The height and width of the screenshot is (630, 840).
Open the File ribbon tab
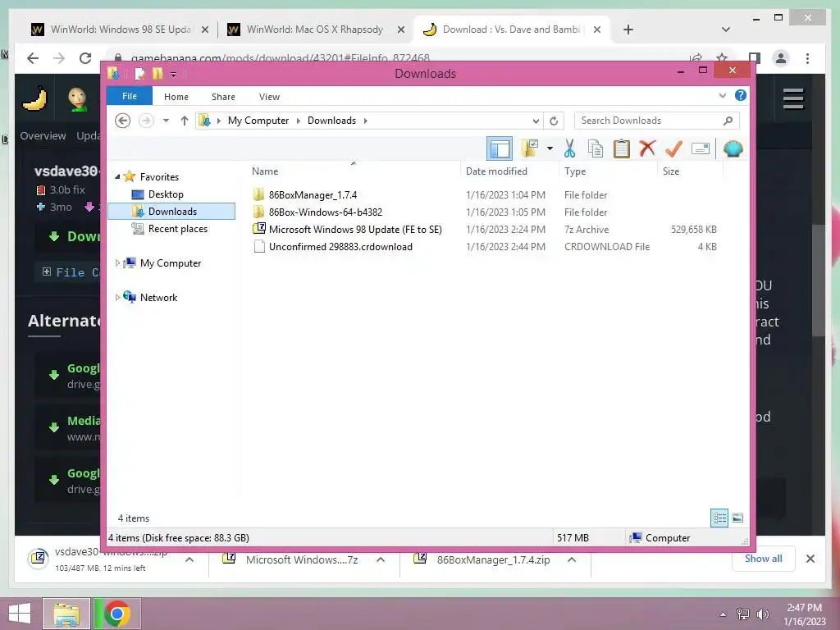(x=130, y=97)
